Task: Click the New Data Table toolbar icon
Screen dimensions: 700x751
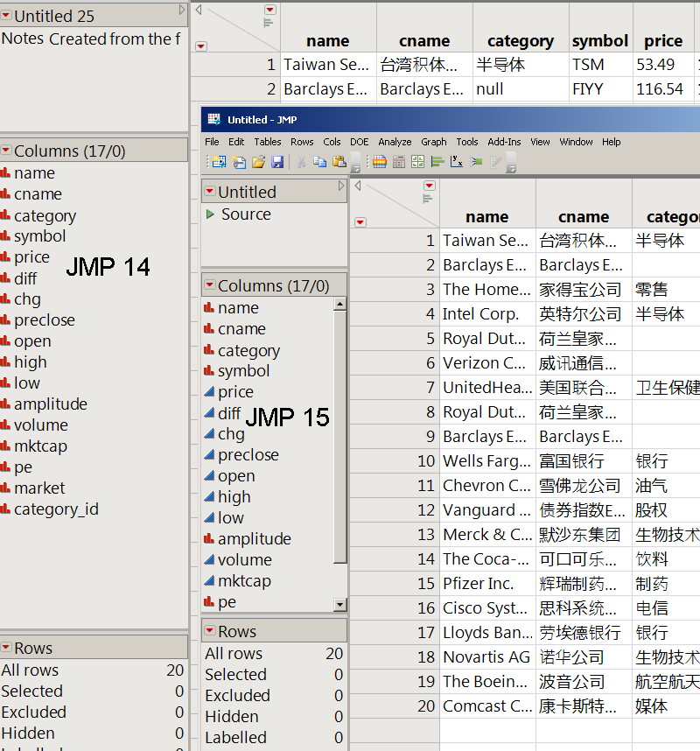Action: tap(218, 162)
